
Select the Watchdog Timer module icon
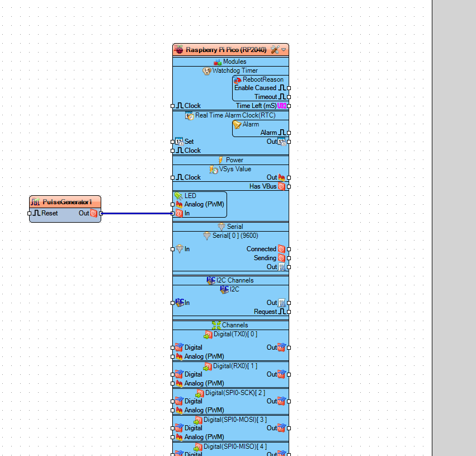pos(208,70)
